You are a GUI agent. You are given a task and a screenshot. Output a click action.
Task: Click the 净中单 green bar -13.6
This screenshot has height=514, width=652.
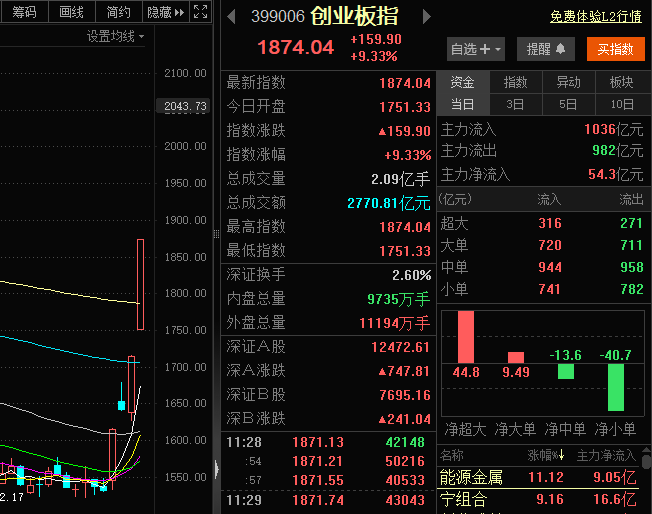tap(566, 371)
